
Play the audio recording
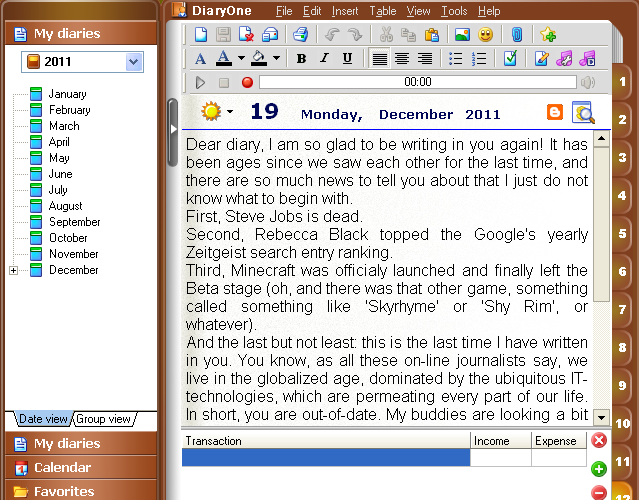[200, 82]
